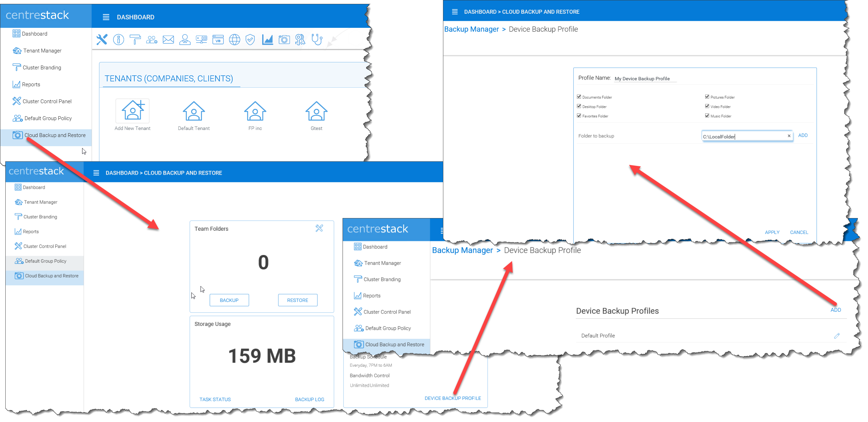Select Cluster Branding in Device Backup Profiles window sidebar
Image resolution: width=868 pixels, height=422 pixels.
click(387, 279)
